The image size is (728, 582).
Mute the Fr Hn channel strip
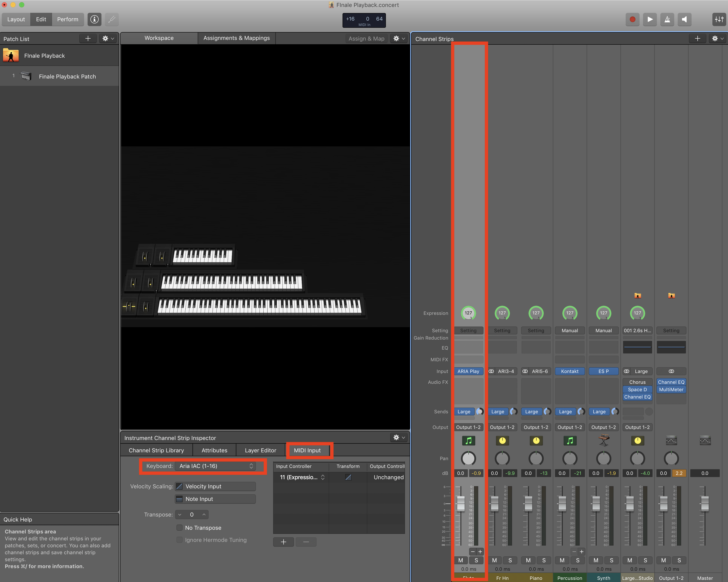coord(494,560)
